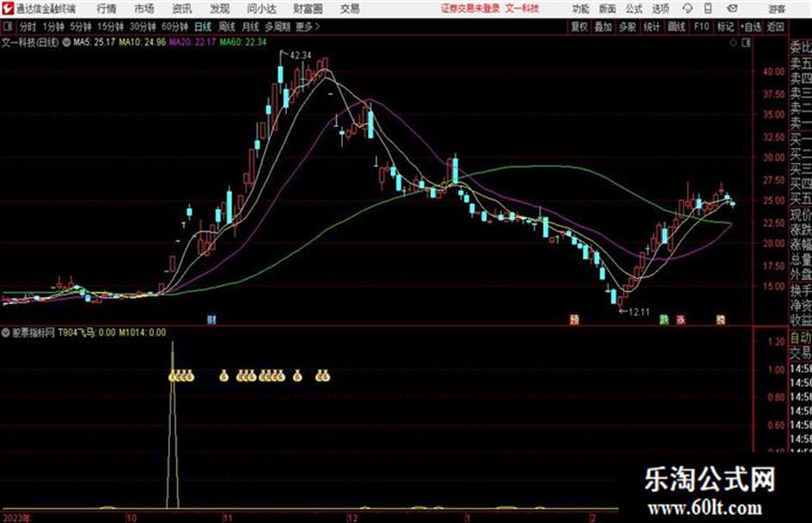The image size is (812, 523).
Task: Click the green 跌 event marker
Action: pos(664,319)
